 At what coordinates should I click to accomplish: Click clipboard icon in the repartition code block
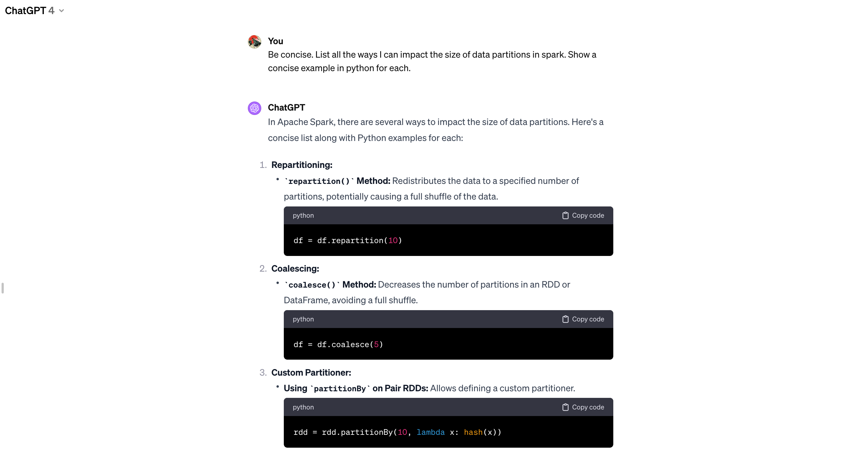[565, 216]
